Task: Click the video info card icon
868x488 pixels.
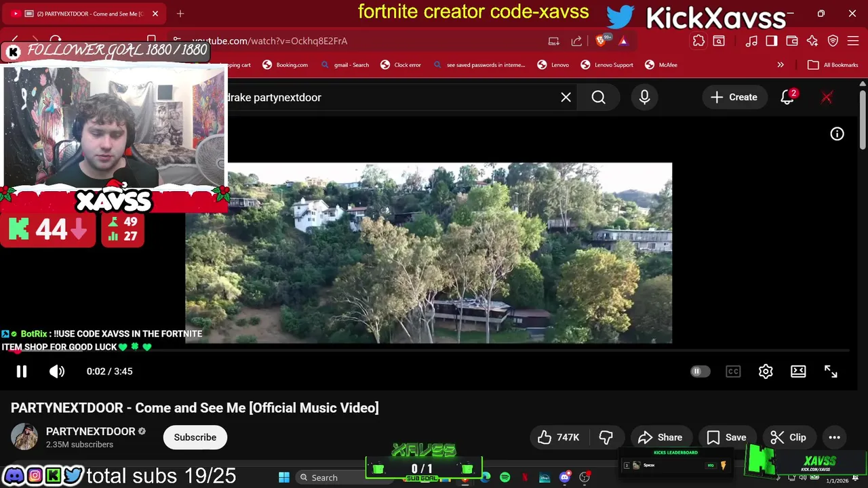Action: click(837, 134)
